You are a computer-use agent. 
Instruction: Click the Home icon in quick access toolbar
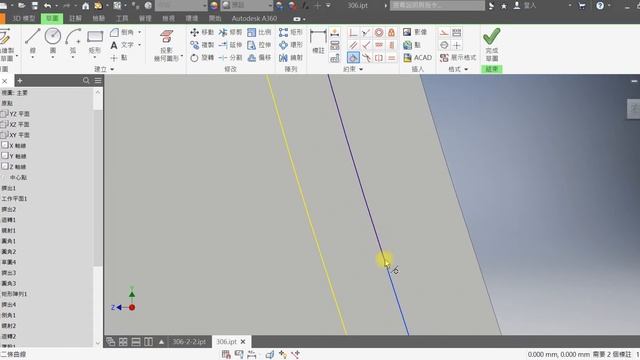tap(85, 6)
